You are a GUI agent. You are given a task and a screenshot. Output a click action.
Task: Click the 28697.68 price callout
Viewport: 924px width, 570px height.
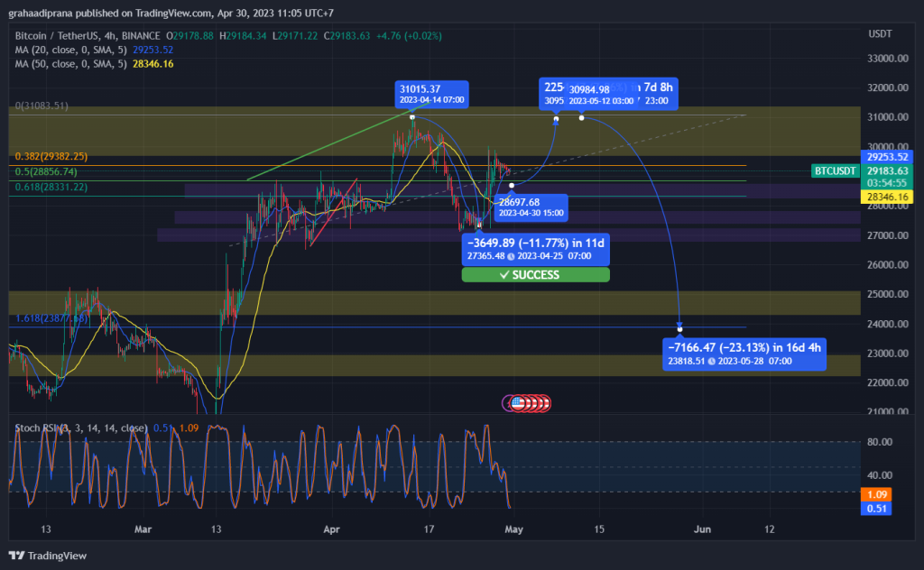[x=531, y=207]
